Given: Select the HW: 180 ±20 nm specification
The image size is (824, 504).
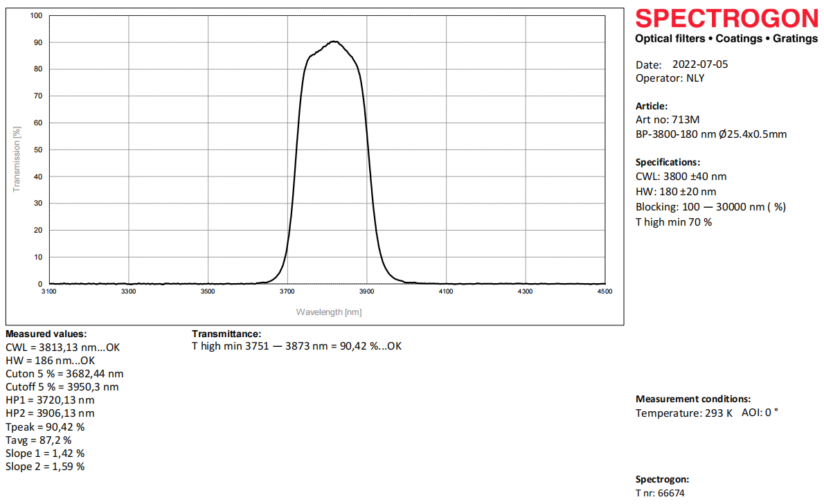Looking at the screenshot, I should coord(676,192).
